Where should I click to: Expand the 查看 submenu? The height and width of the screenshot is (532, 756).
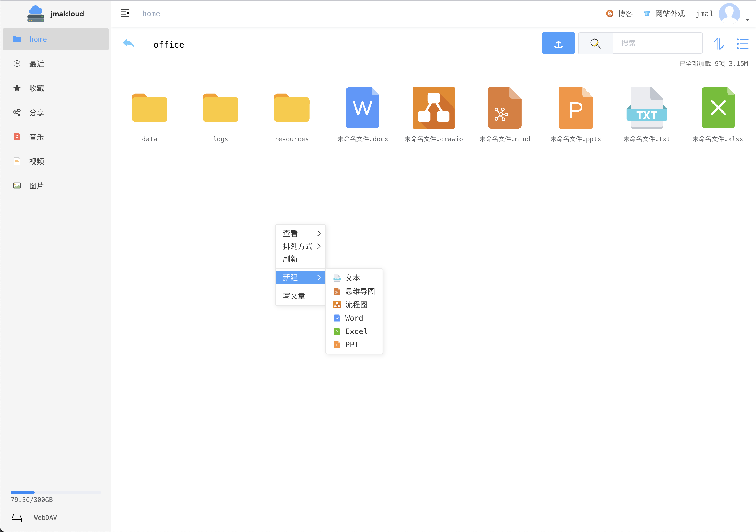point(300,233)
